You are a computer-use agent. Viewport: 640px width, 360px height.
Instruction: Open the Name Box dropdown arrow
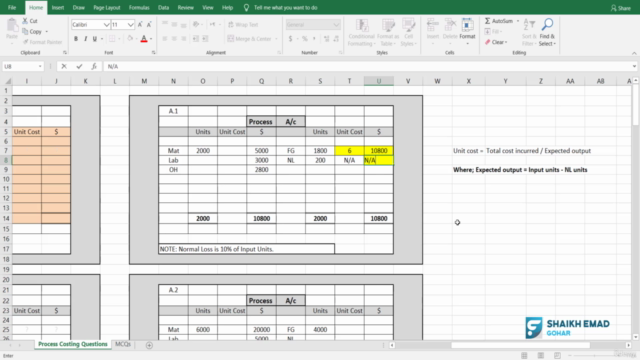tap(40, 66)
